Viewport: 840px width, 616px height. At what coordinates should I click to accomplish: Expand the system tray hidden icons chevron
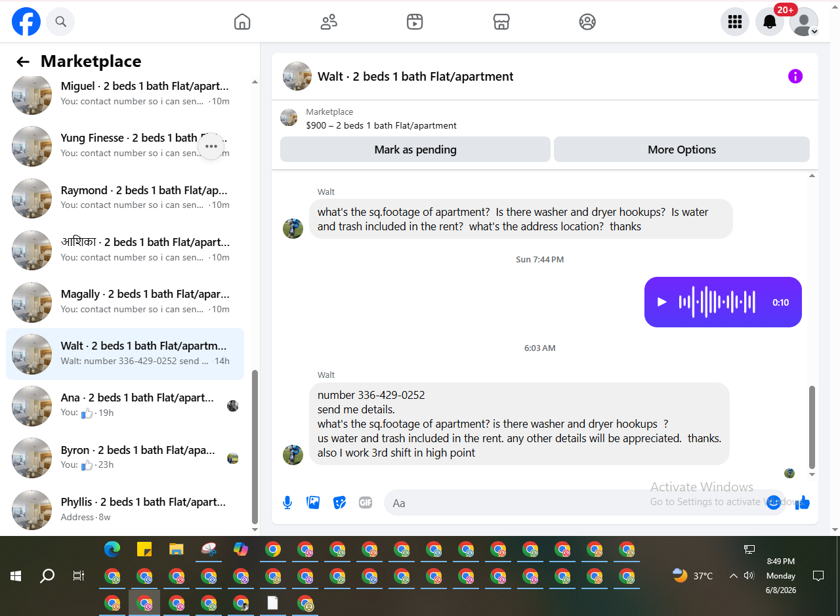pos(733,576)
